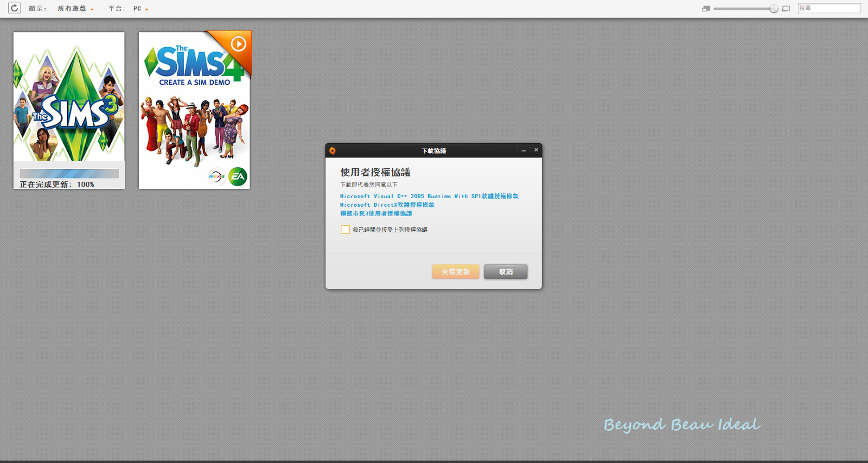This screenshot has height=463, width=868.
Task: Minimize the 下載協議 dialog
Action: (x=524, y=150)
